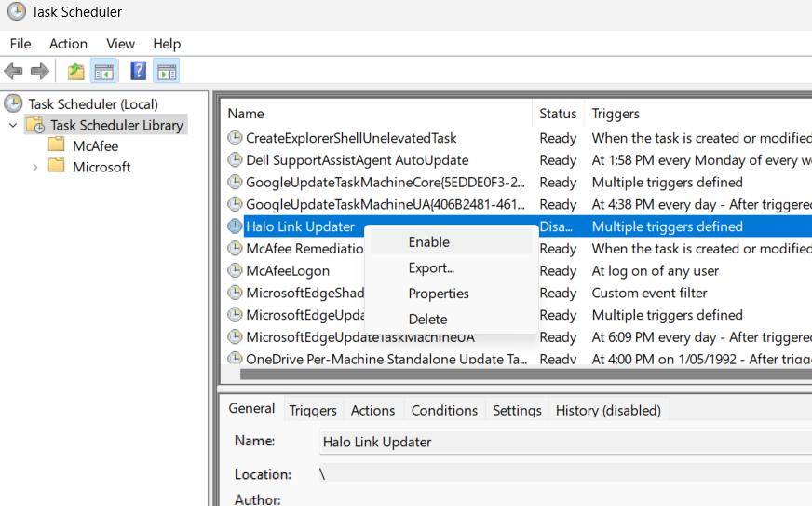Choose Enable from the context menu
The height and width of the screenshot is (506, 812).
tap(428, 241)
